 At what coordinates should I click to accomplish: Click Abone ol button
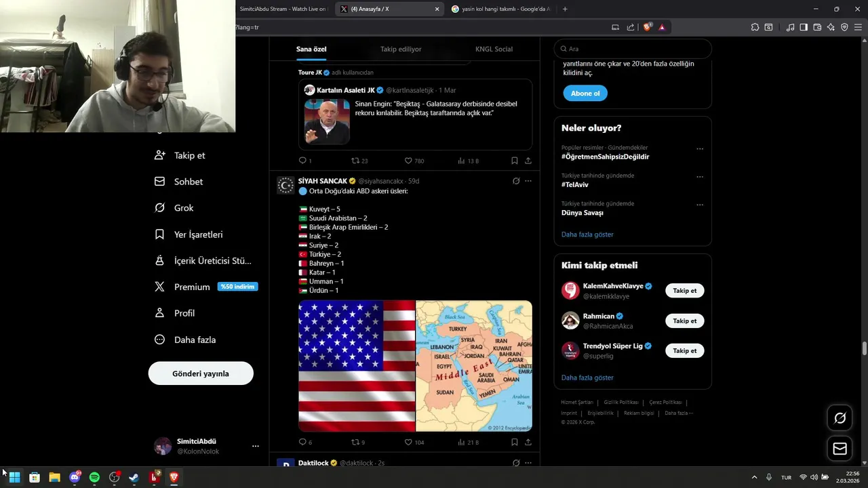585,94
